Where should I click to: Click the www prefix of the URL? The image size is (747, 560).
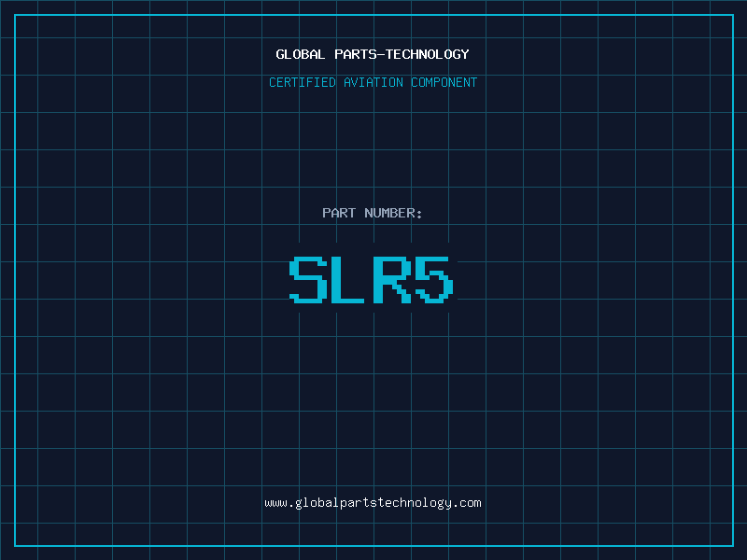point(275,503)
